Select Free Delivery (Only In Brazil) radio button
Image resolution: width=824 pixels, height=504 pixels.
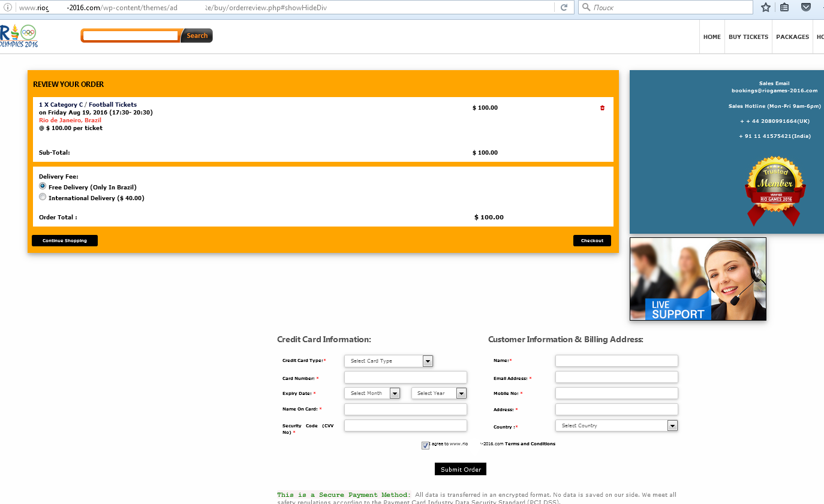click(x=43, y=186)
